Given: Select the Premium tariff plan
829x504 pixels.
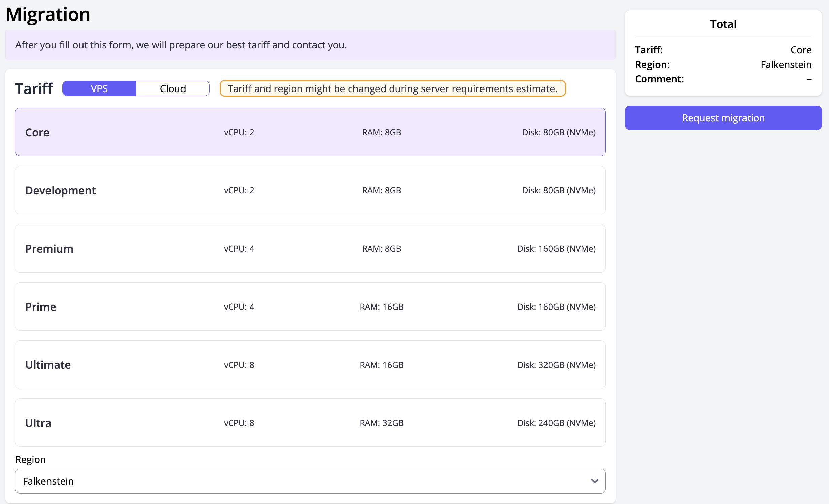Looking at the screenshot, I should (310, 248).
